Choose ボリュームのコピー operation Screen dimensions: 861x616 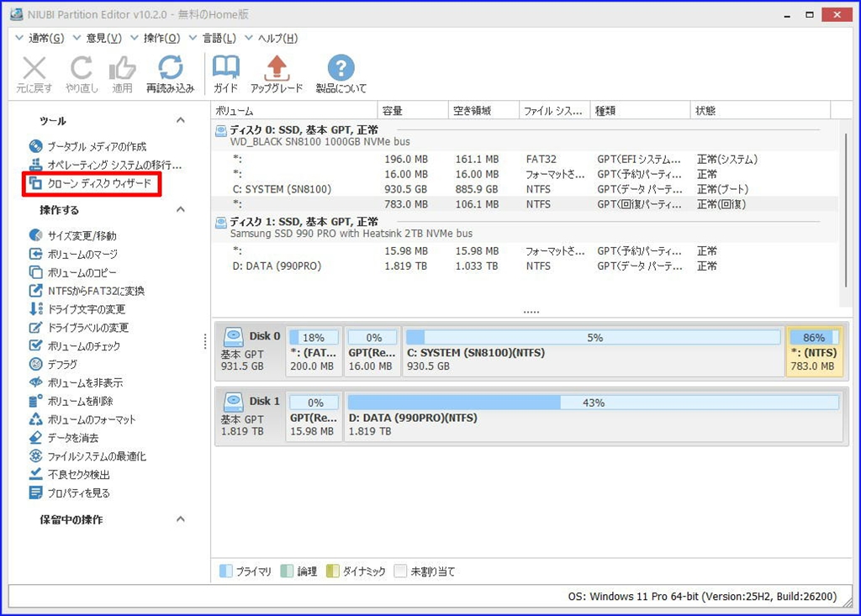point(73,272)
